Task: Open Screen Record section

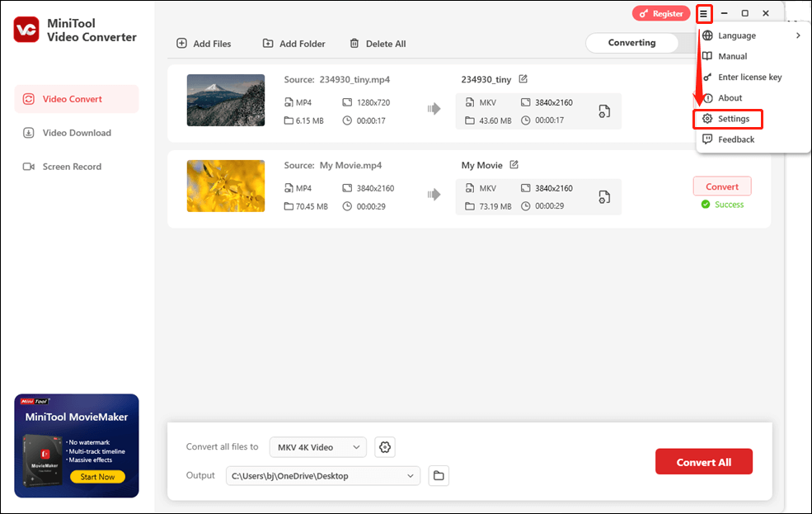Action: click(77, 167)
